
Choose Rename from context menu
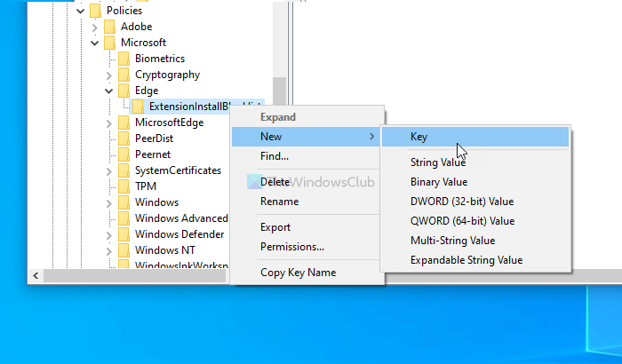(x=306, y=202)
